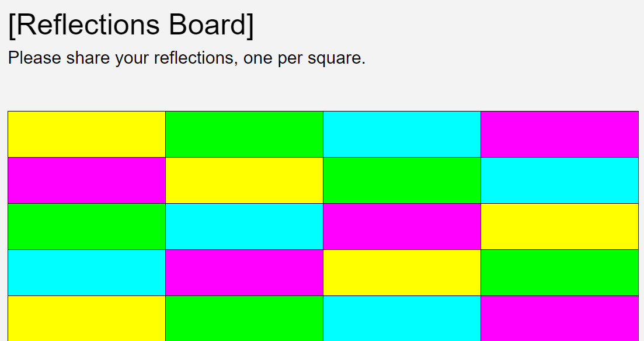Select the green square in the top row
Viewport: 644px width, 341px height.
[244, 134]
